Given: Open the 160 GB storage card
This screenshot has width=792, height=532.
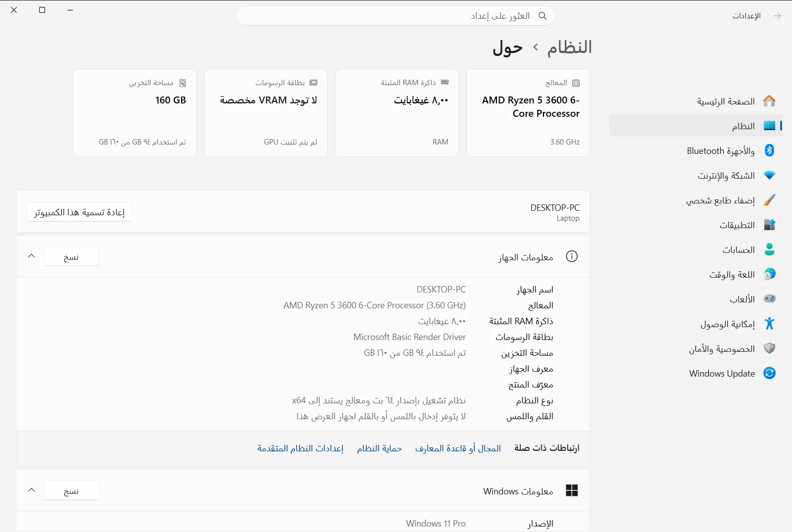Looking at the screenshot, I should tap(135, 113).
